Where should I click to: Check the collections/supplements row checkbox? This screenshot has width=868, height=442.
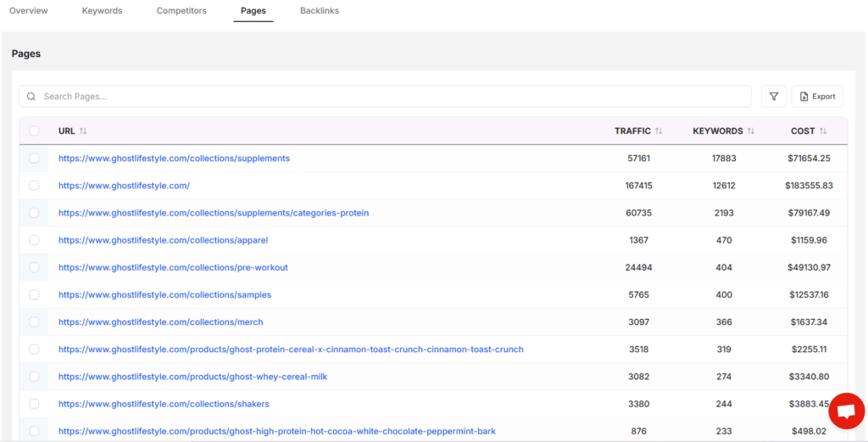(34, 159)
